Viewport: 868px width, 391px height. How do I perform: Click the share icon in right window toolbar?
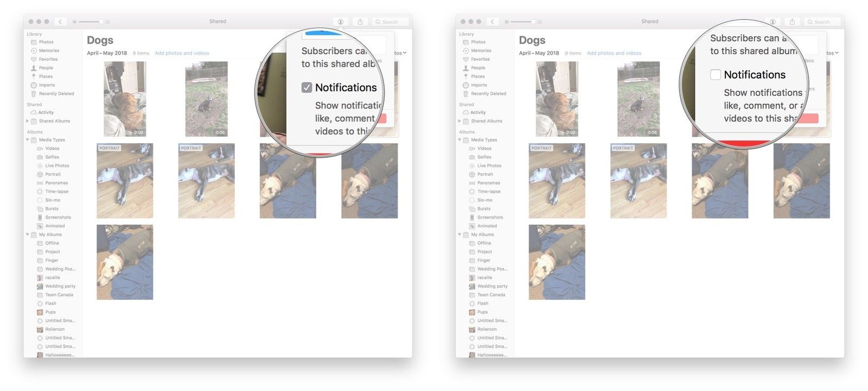[x=792, y=22]
